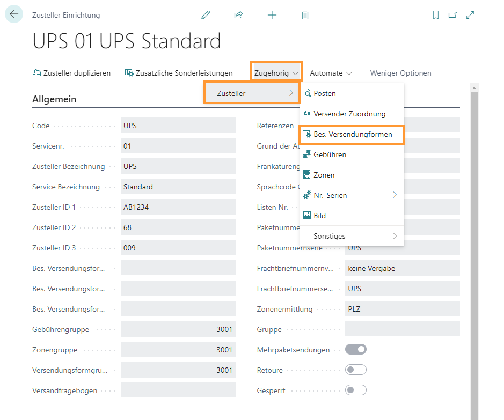This screenshot has height=420, width=504.
Task: Expand page with diagonal arrows icon
Action: point(470,15)
